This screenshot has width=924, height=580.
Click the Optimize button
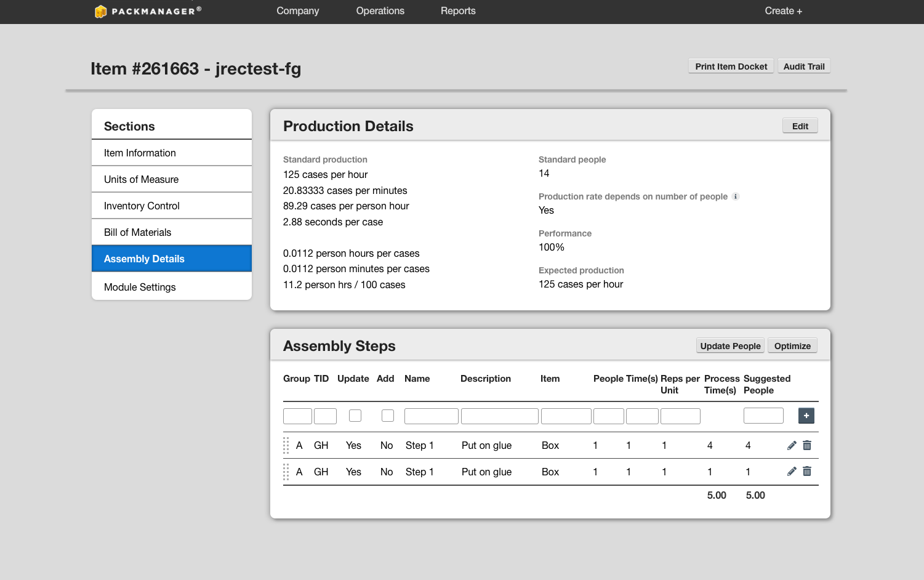[792, 346]
